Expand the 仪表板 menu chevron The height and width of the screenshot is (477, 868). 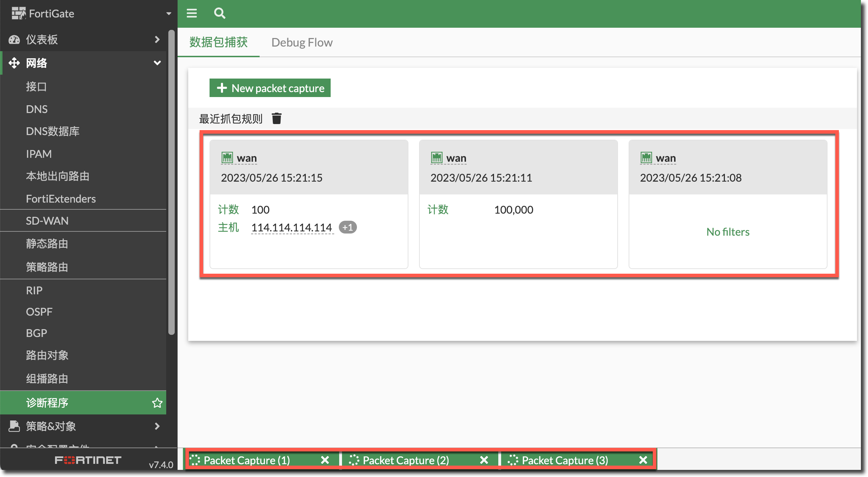(157, 39)
